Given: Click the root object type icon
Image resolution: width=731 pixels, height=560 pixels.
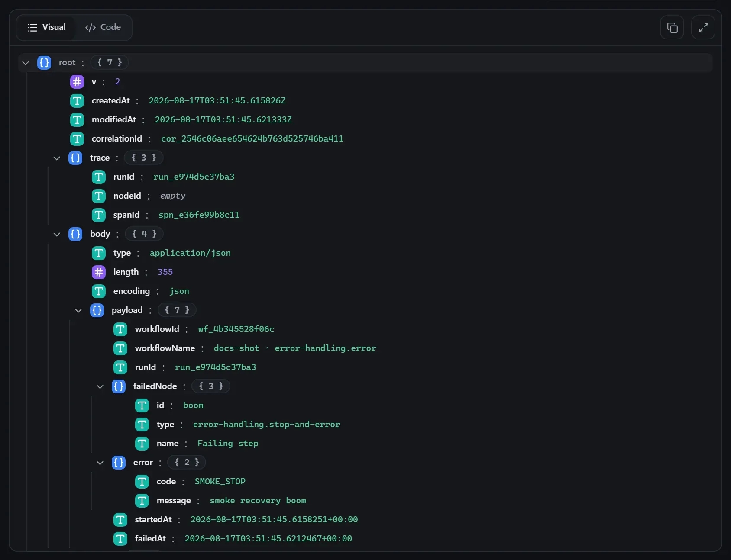Looking at the screenshot, I should [44, 63].
